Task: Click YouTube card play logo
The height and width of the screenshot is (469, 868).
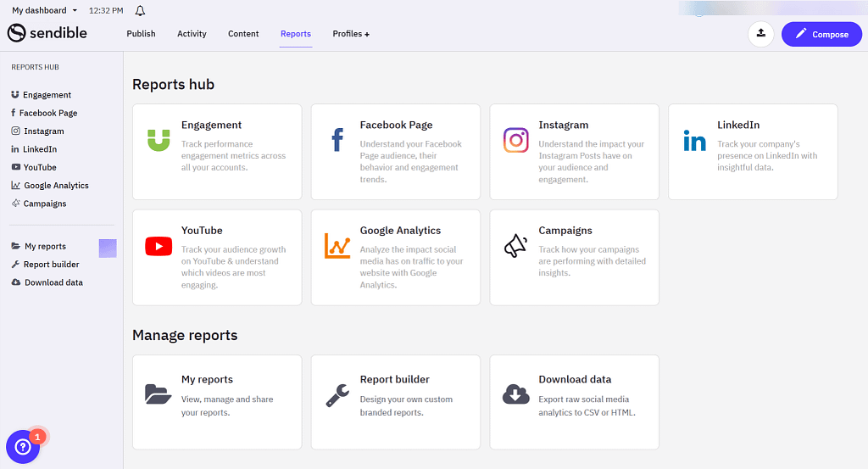Action: (159, 246)
